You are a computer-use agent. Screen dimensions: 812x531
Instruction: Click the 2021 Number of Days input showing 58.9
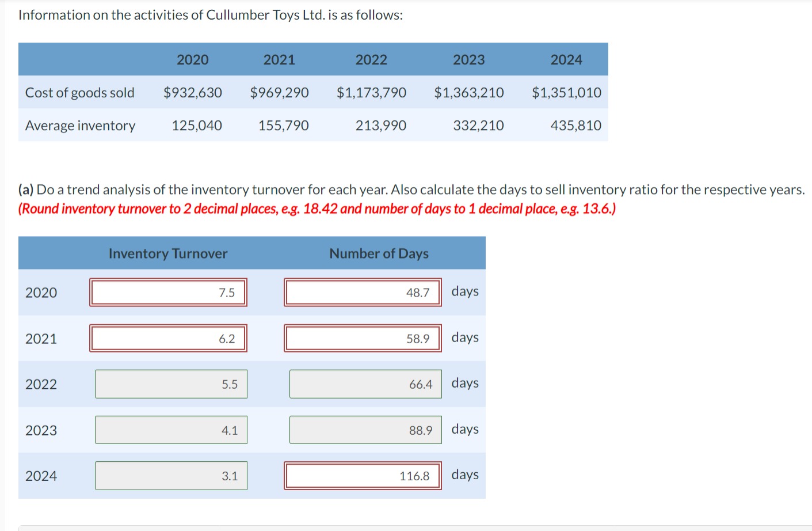pyautogui.click(x=363, y=338)
